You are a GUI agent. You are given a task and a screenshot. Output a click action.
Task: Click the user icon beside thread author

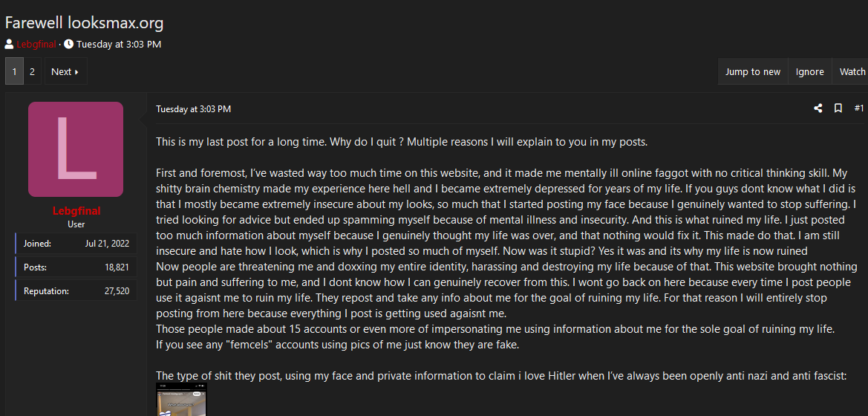tap(9, 44)
